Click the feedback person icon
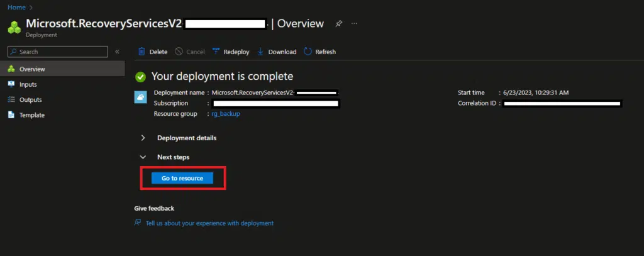The width and height of the screenshot is (644, 256). pos(138,223)
